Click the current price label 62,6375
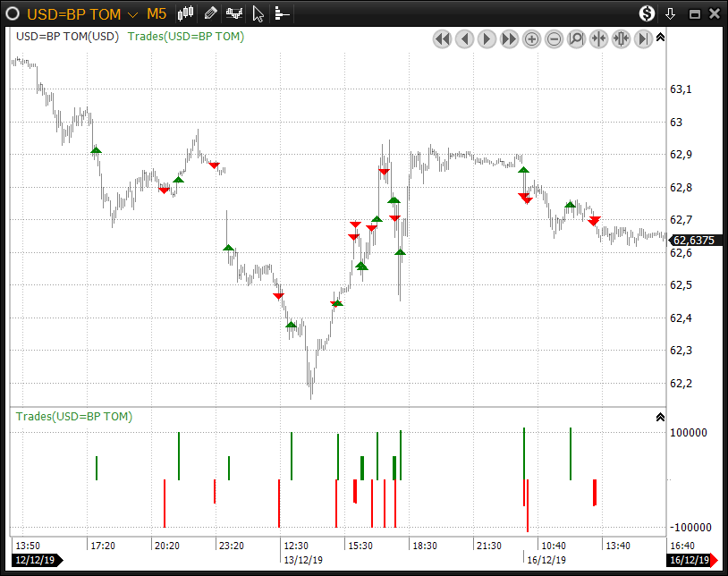The height and width of the screenshot is (576, 728). coord(692,240)
